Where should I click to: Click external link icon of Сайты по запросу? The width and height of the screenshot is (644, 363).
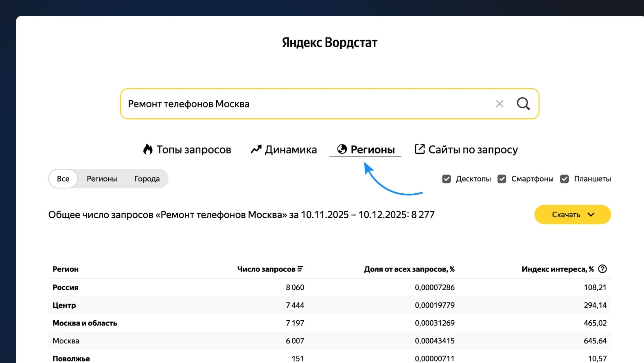tap(419, 149)
